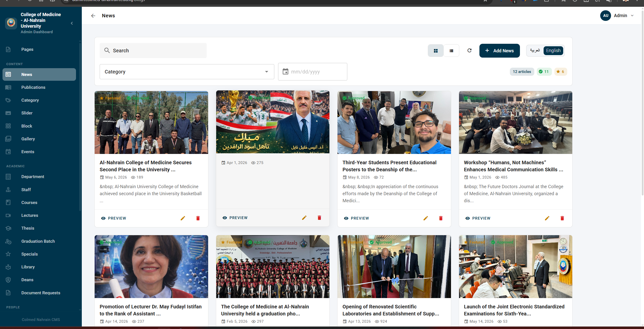
Task: Preview the Humans, Not Machines workshop article
Action: (478, 218)
